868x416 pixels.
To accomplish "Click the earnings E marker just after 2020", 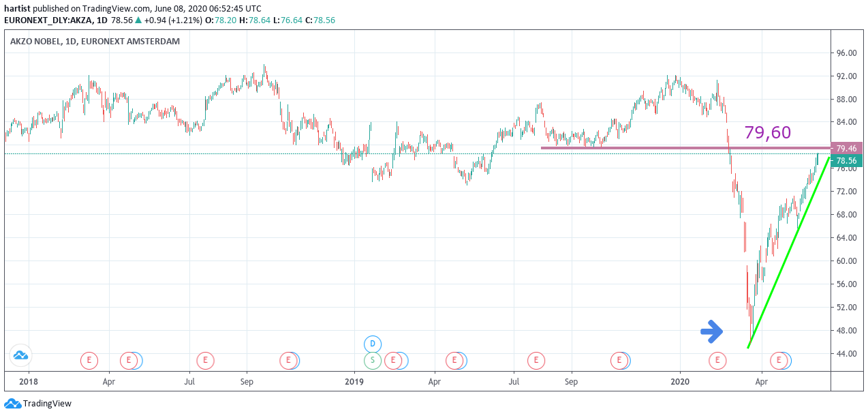I will tap(717, 360).
